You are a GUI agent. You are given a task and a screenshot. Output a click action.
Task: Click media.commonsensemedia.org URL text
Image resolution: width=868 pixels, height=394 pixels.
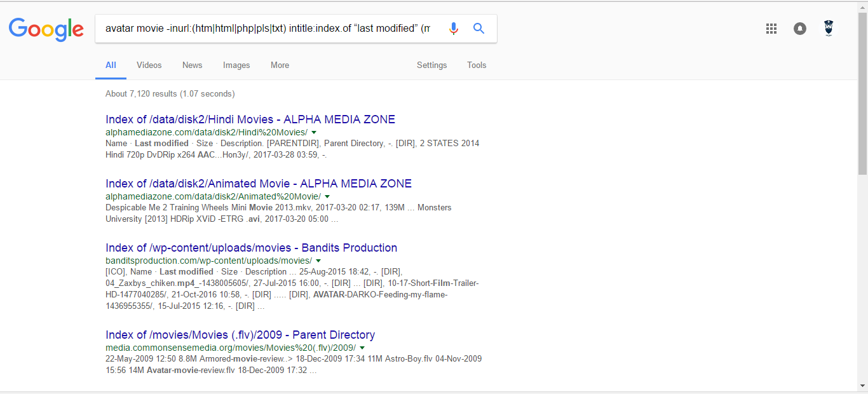point(231,348)
